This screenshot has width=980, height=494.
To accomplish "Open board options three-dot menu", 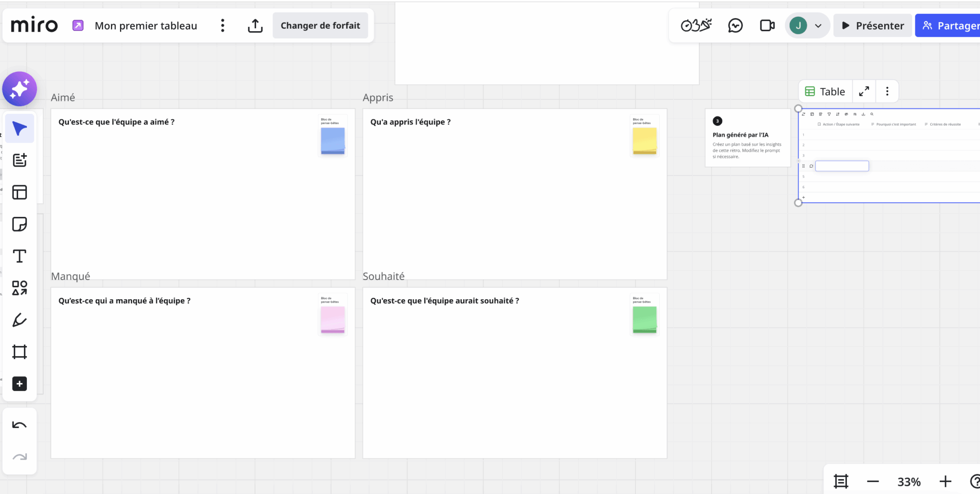I will point(223,25).
